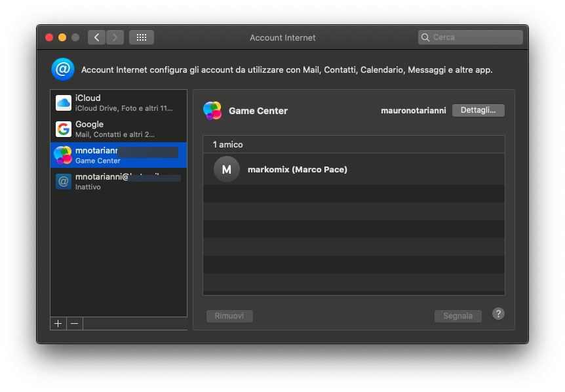Click the iCloud cloud icon

[x=64, y=103]
